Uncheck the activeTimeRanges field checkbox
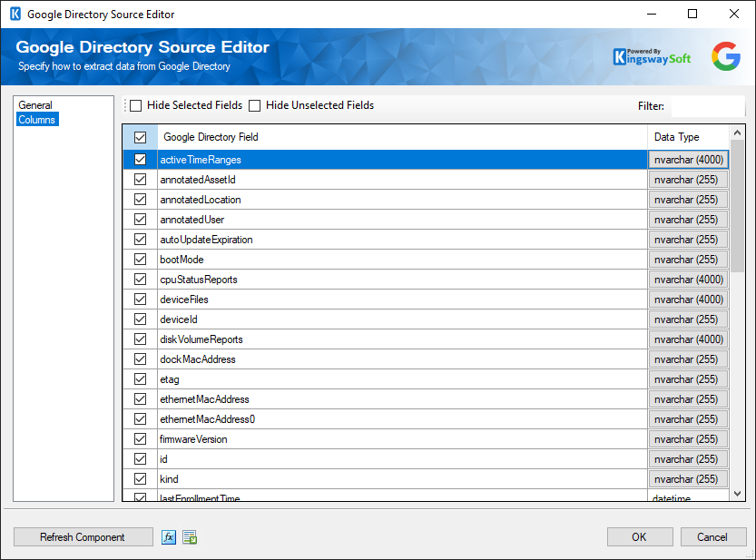The image size is (756, 560). tap(141, 159)
